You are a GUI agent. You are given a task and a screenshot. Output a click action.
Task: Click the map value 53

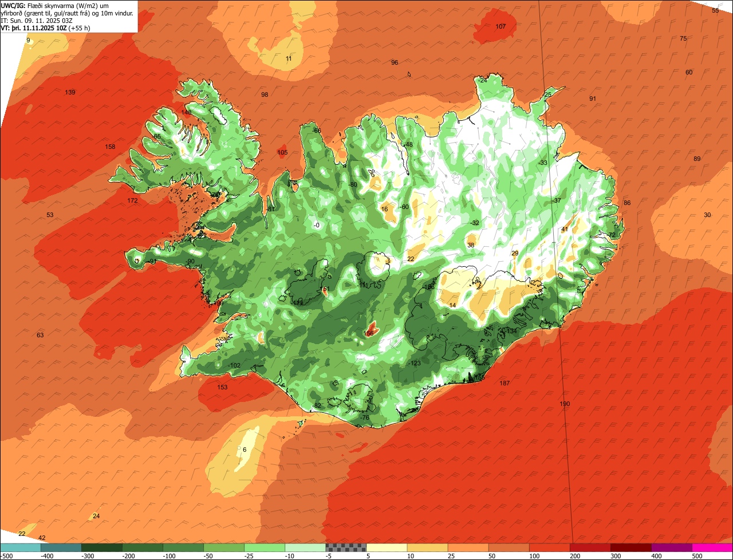pos(50,215)
